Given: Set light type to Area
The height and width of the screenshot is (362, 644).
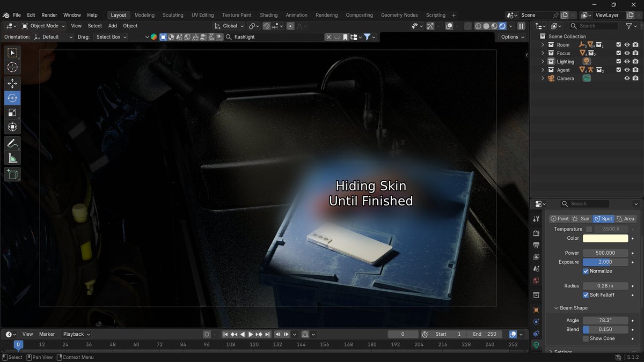Looking at the screenshot, I should 625,219.
